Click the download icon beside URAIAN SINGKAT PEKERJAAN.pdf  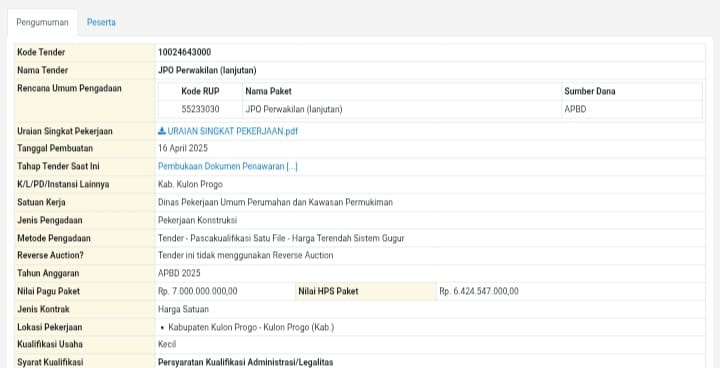coord(162,131)
